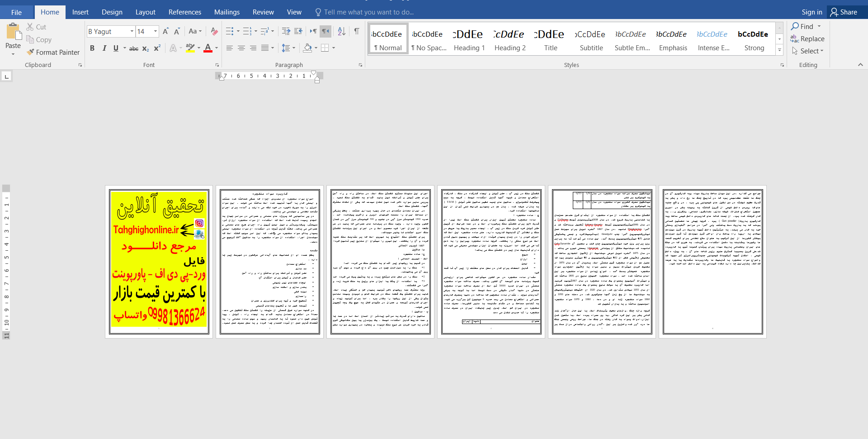
Task: Click the Cut scissors button
Action: pos(36,27)
